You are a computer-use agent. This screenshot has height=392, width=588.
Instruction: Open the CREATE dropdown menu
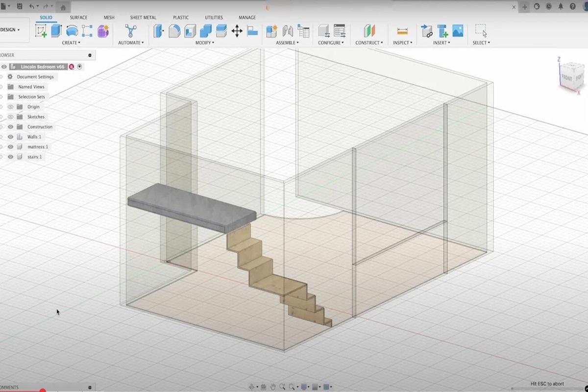pos(71,43)
